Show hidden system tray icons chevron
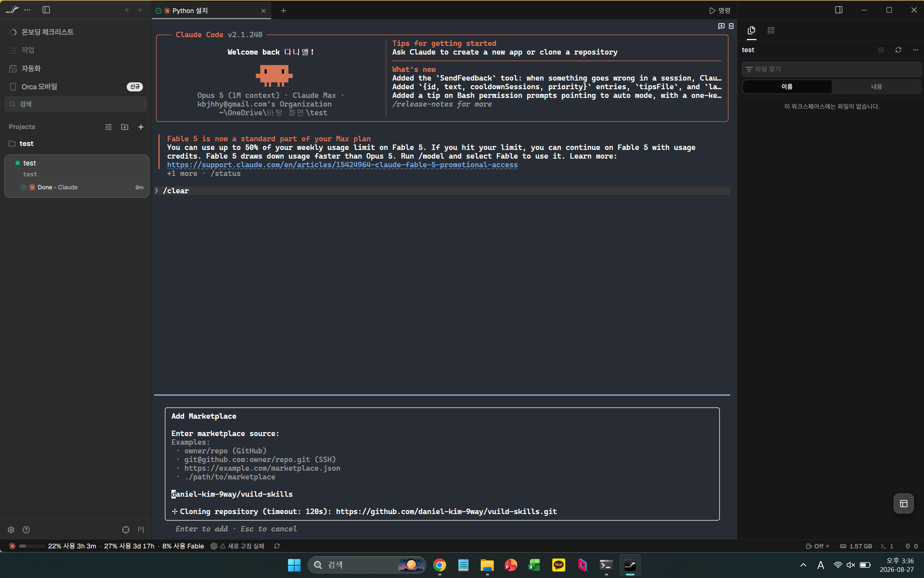This screenshot has width=924, height=578. click(x=803, y=565)
